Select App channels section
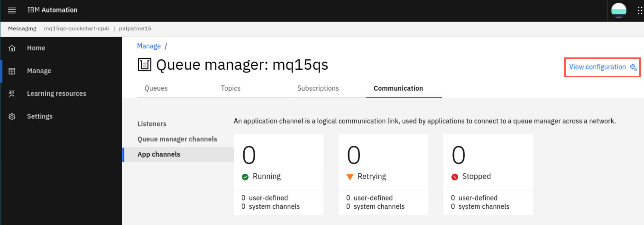Viewport: 644px width, 225px height. coord(178,155)
